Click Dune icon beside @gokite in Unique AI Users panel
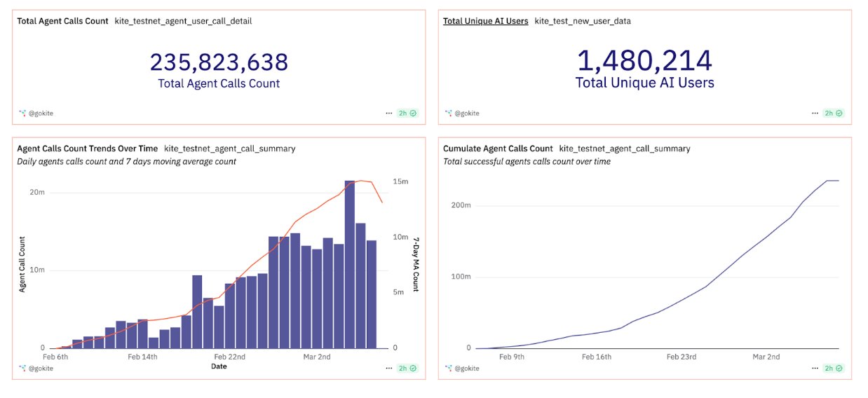This screenshot has width=868, height=398. point(448,113)
